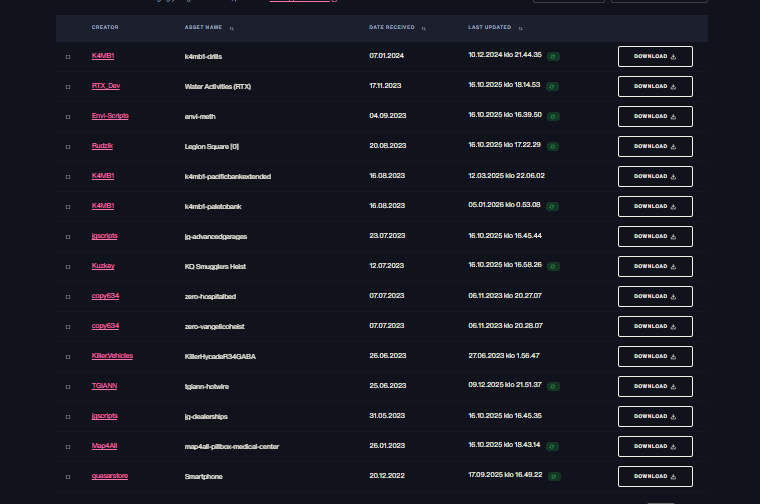Select checkbox for KillerHycadeR34GABA
The image size is (760, 504).
[68, 357]
